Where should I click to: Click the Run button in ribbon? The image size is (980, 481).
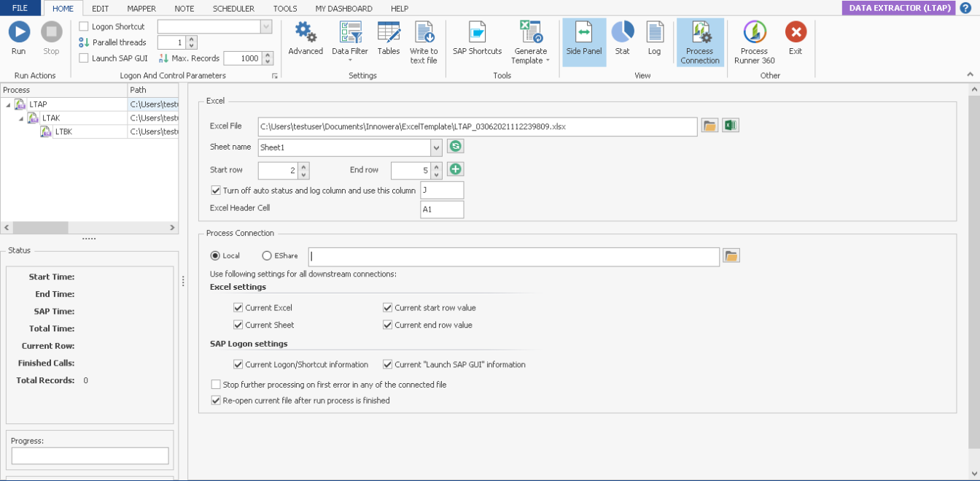click(18, 38)
